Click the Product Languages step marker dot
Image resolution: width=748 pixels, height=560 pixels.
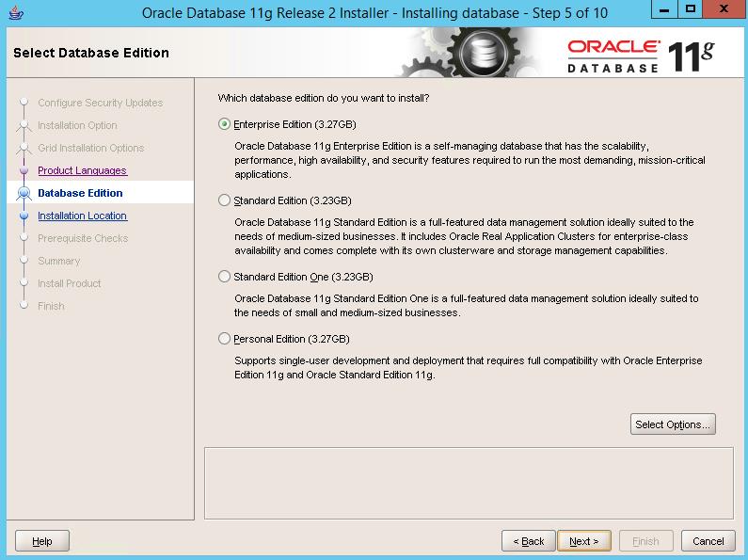click(24, 170)
